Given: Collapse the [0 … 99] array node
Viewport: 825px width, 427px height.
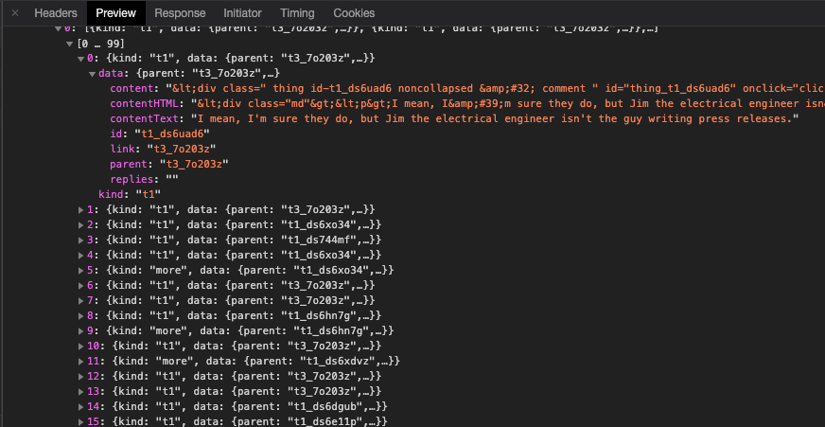Looking at the screenshot, I should point(70,44).
